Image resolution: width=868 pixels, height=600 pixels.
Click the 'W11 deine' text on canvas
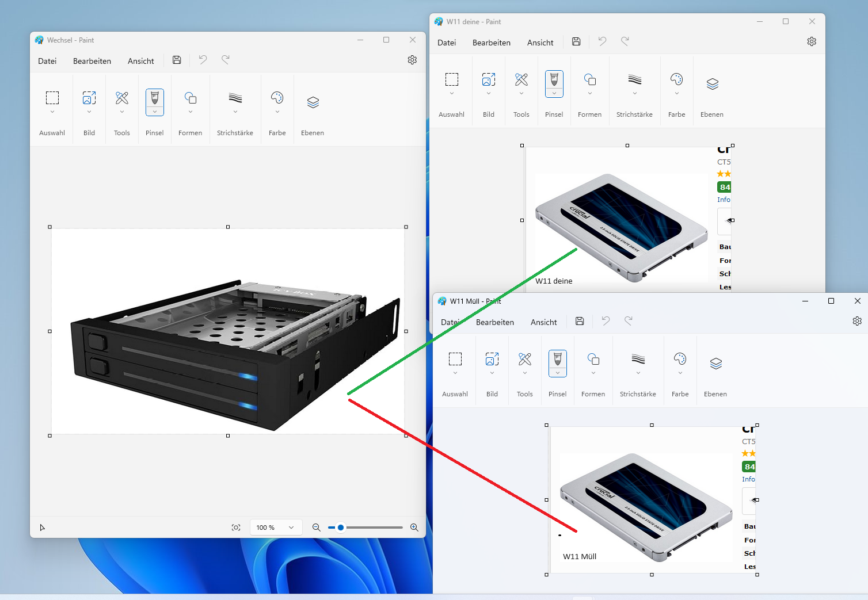(554, 281)
